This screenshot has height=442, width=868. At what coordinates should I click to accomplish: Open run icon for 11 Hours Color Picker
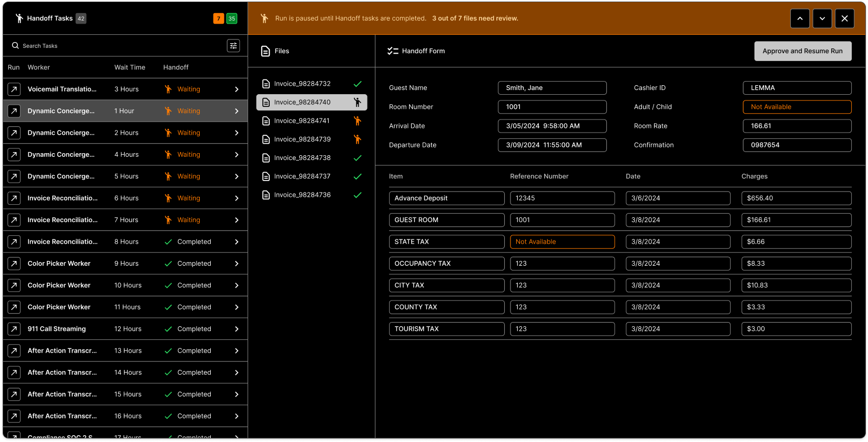pyautogui.click(x=14, y=307)
